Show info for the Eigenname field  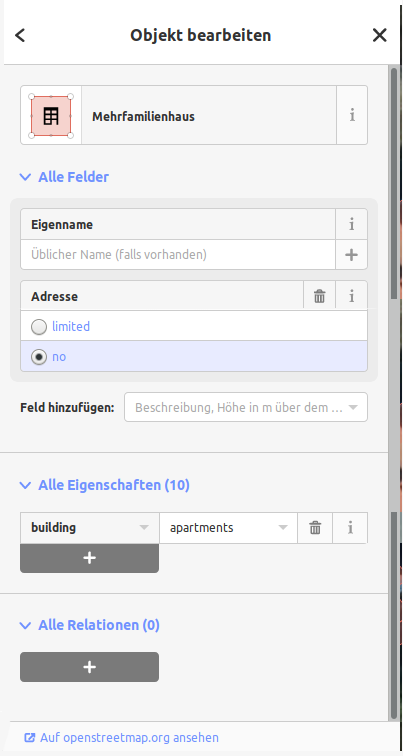point(351,224)
